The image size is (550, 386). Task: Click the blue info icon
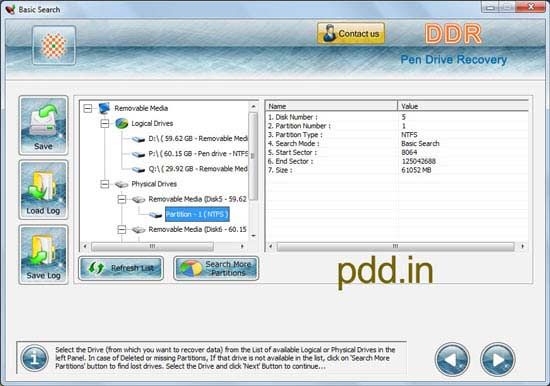pos(34,358)
